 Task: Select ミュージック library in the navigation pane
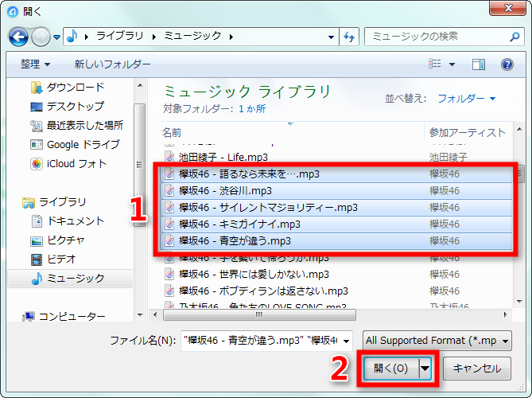(x=70, y=279)
